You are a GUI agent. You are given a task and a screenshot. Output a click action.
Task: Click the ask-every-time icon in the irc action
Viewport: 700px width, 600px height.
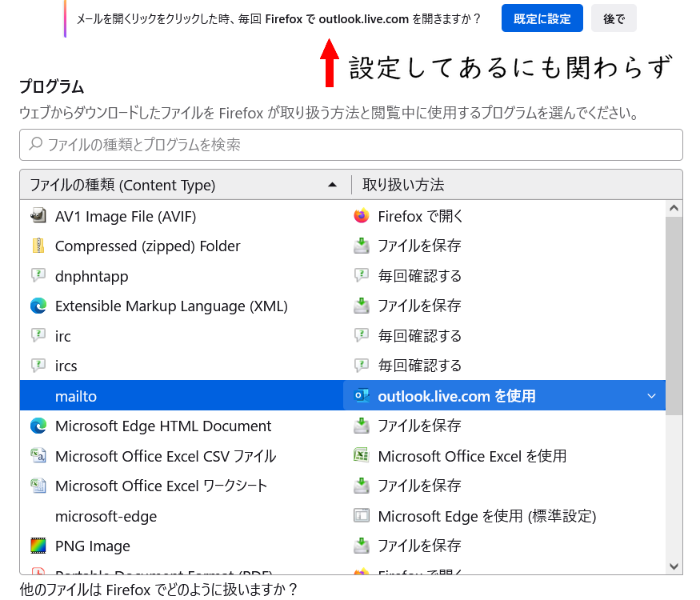click(x=362, y=336)
